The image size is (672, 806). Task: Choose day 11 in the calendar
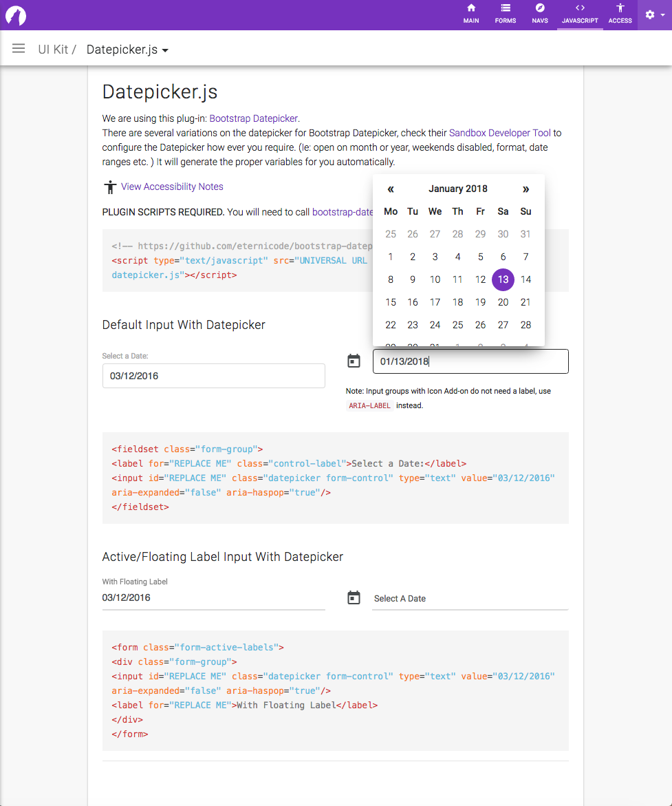click(x=458, y=279)
